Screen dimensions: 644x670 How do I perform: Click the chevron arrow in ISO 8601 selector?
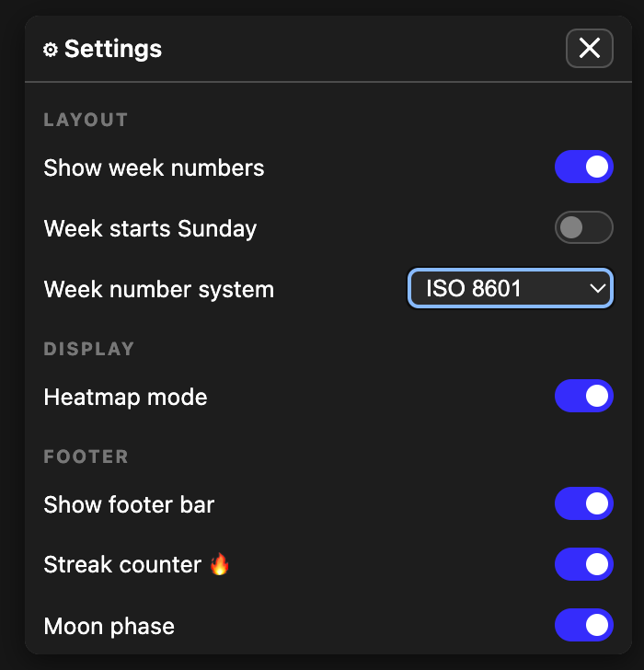598,289
